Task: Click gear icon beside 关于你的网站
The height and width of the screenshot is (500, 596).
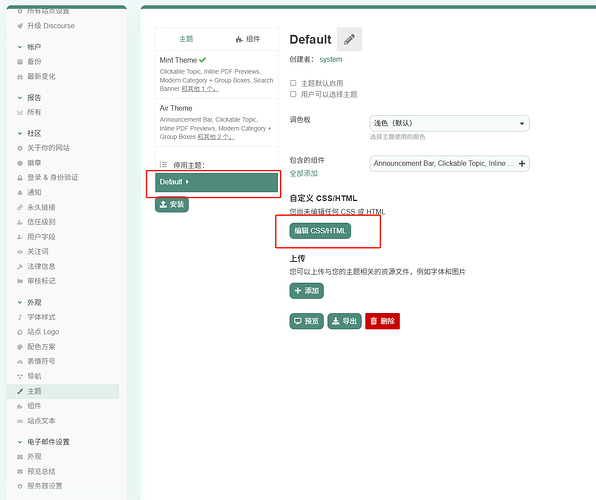Action: (x=20, y=148)
